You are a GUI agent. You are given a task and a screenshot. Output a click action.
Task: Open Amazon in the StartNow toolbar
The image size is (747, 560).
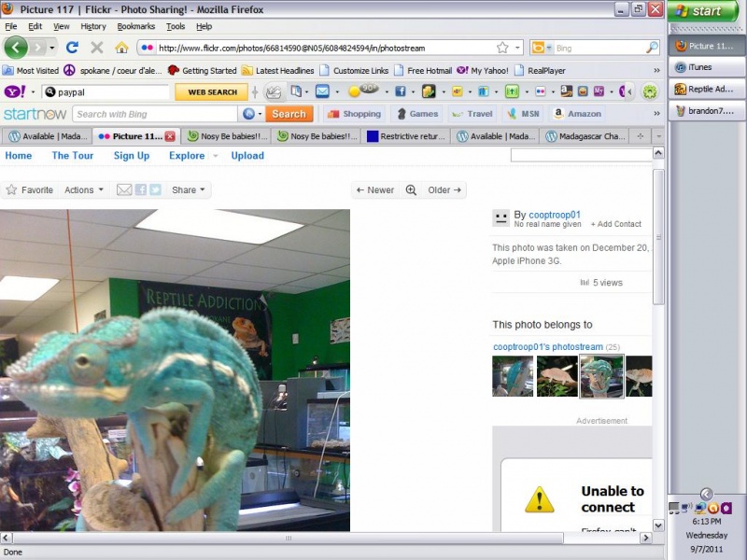pyautogui.click(x=577, y=114)
